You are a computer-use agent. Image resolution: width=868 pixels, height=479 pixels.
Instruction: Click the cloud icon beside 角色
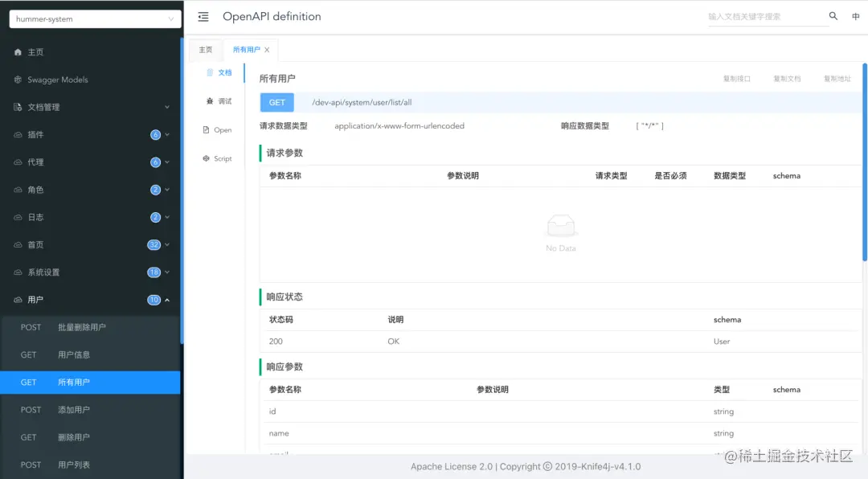(18, 190)
